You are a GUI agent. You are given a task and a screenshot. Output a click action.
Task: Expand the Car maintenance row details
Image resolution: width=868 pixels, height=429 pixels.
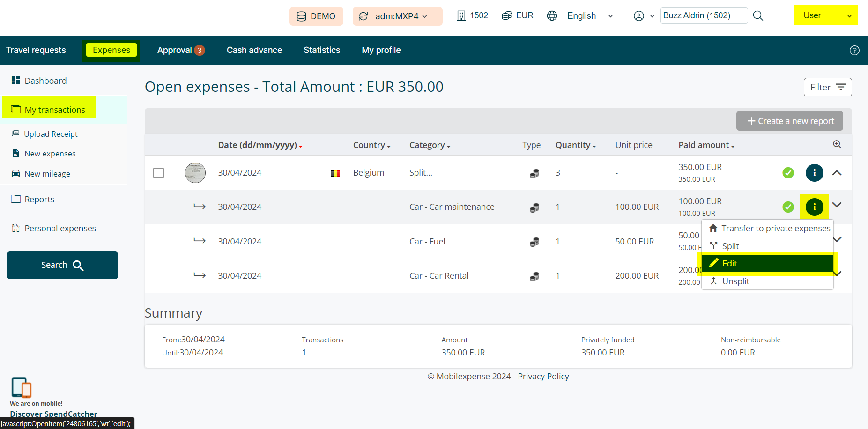tap(837, 205)
